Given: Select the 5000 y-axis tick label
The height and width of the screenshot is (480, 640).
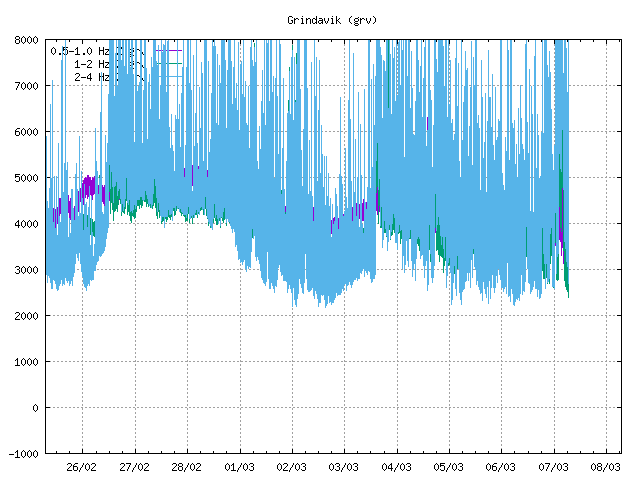Looking at the screenshot, I should point(27,178).
